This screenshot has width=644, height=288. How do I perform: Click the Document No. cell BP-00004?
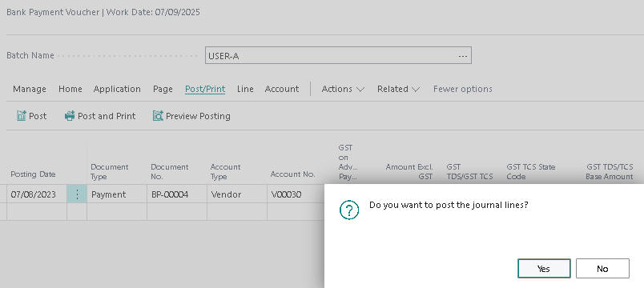tap(177, 194)
